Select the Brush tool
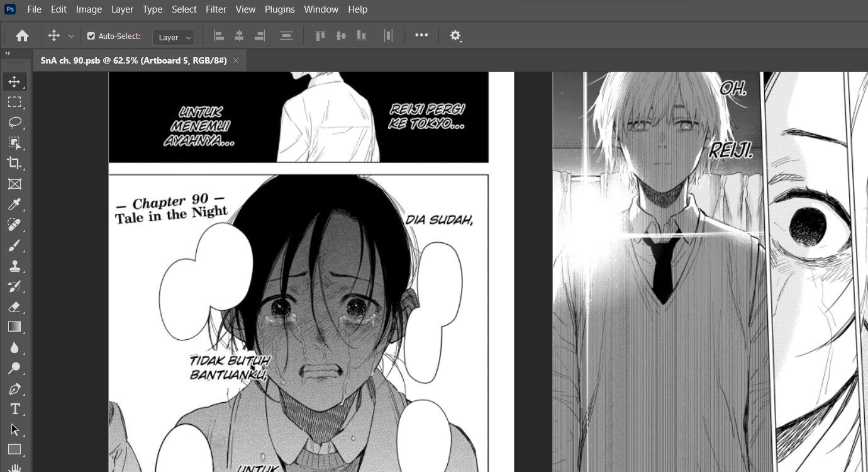Image resolution: width=868 pixels, height=472 pixels. pyautogui.click(x=14, y=245)
